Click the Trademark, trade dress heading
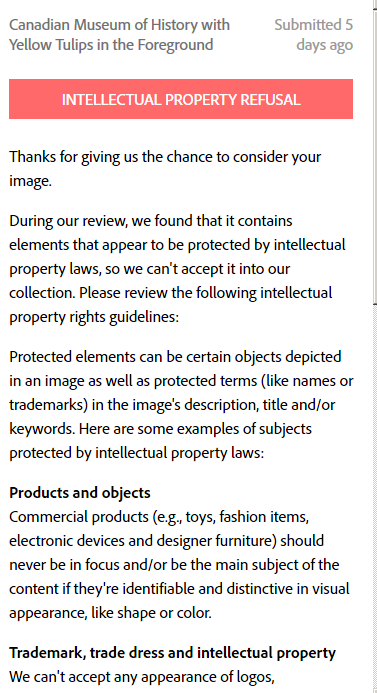Viewport: 377px width, 693px height. tap(172, 652)
